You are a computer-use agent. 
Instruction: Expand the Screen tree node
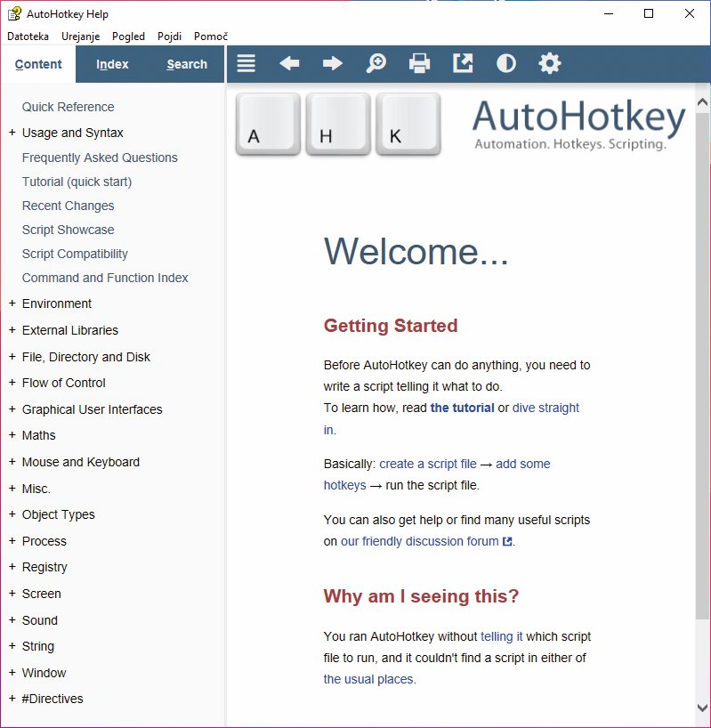pos(12,594)
